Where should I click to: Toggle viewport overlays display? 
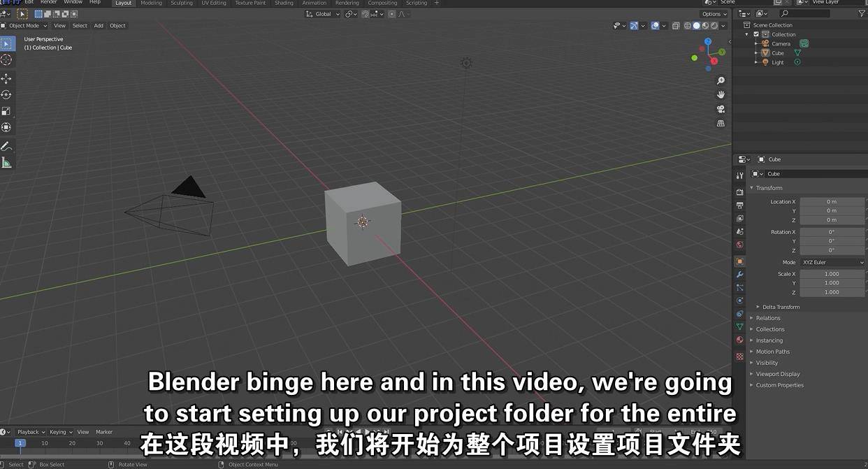655,26
